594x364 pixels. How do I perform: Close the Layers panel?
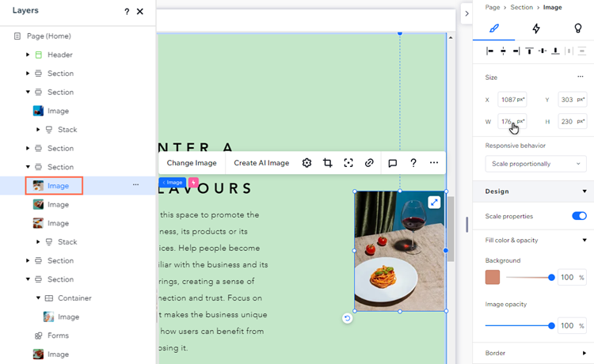pyautogui.click(x=139, y=11)
